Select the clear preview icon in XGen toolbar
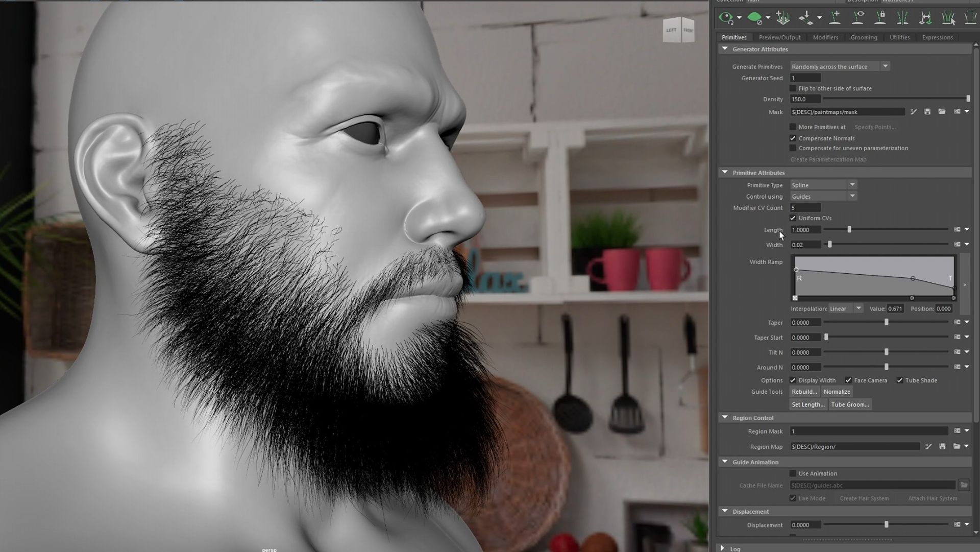The image size is (980, 552). pos(754,18)
